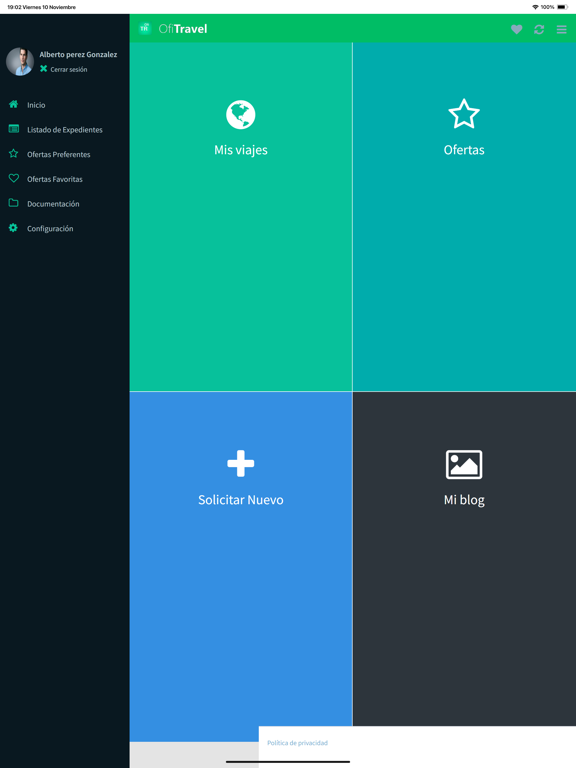The image size is (576, 768).
Task: Go to Inicio in sidebar
Action: pos(36,105)
